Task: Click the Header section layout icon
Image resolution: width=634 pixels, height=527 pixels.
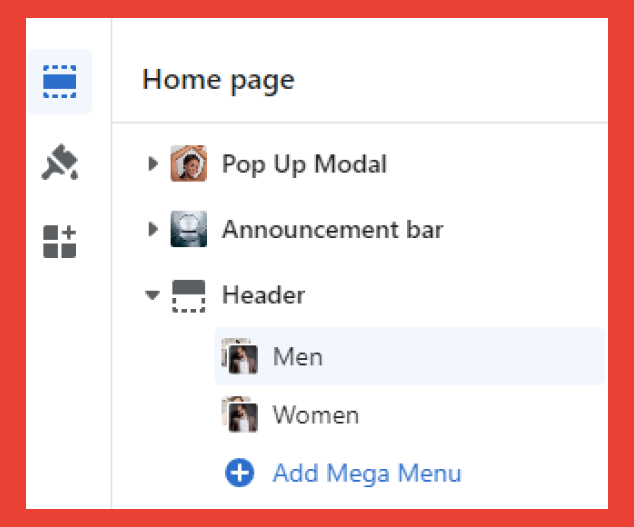Action: [188, 296]
